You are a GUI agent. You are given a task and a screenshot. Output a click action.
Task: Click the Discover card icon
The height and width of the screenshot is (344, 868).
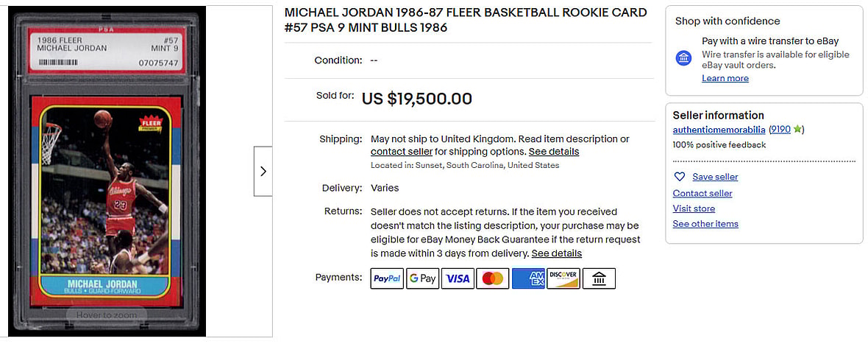point(563,278)
